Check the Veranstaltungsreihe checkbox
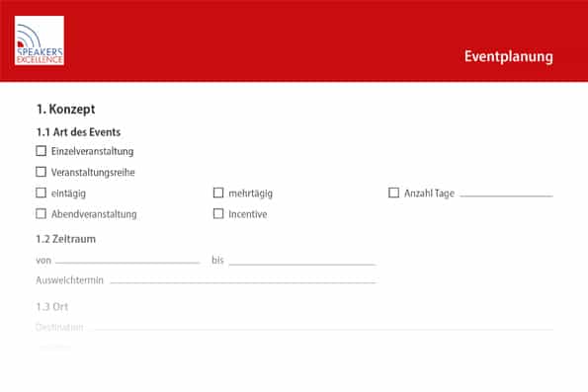This screenshot has height=392, width=588. click(41, 172)
